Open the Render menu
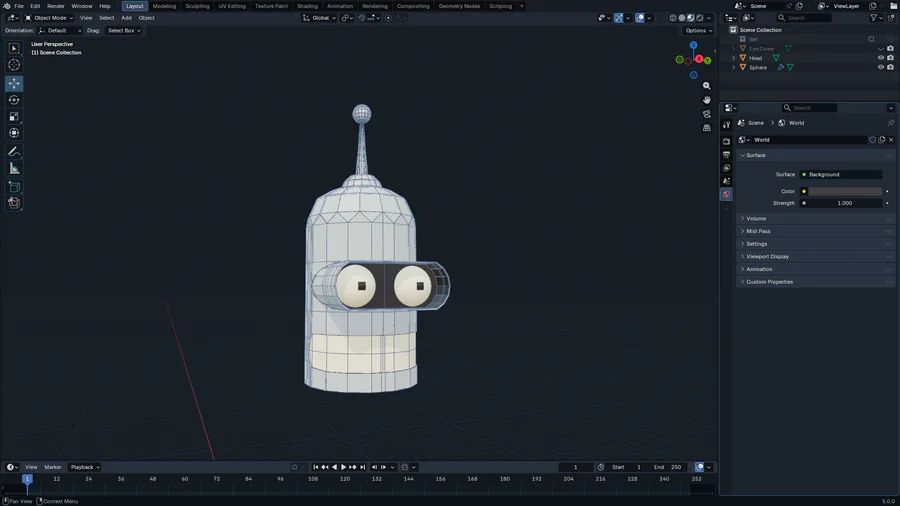Viewport: 900px width, 506px height. [x=56, y=6]
